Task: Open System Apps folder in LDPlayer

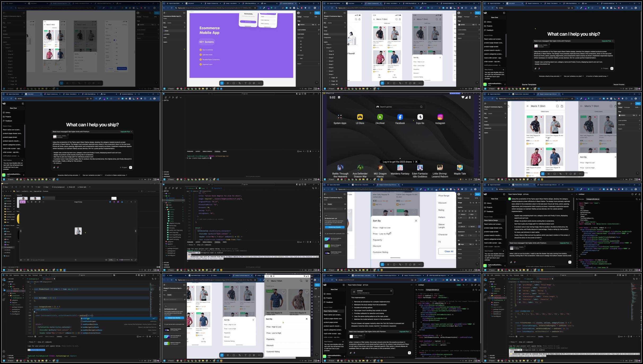Action: point(340,117)
